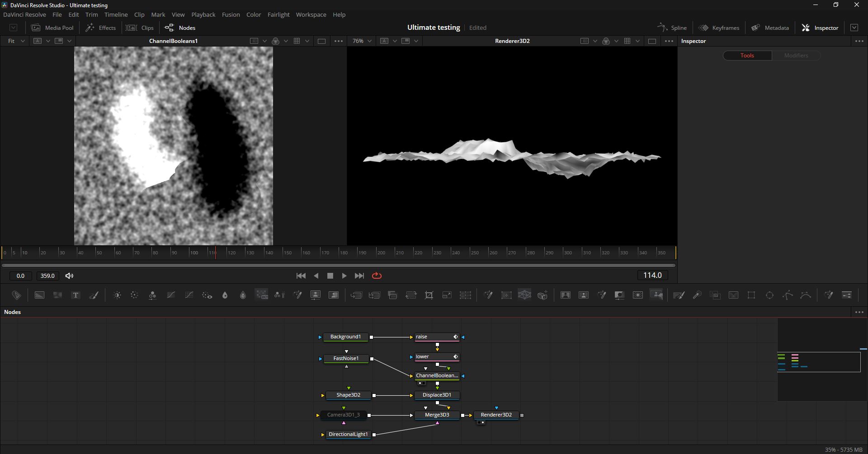The height and width of the screenshot is (454, 868).
Task: Expand top-left workspace layout dropdown
Action: [13, 28]
